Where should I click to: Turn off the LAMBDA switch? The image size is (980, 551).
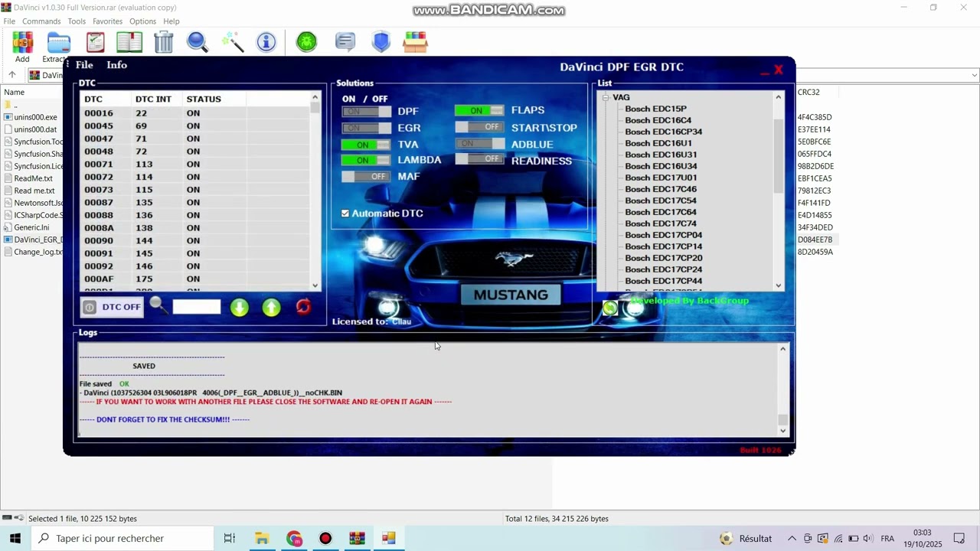[x=366, y=160]
